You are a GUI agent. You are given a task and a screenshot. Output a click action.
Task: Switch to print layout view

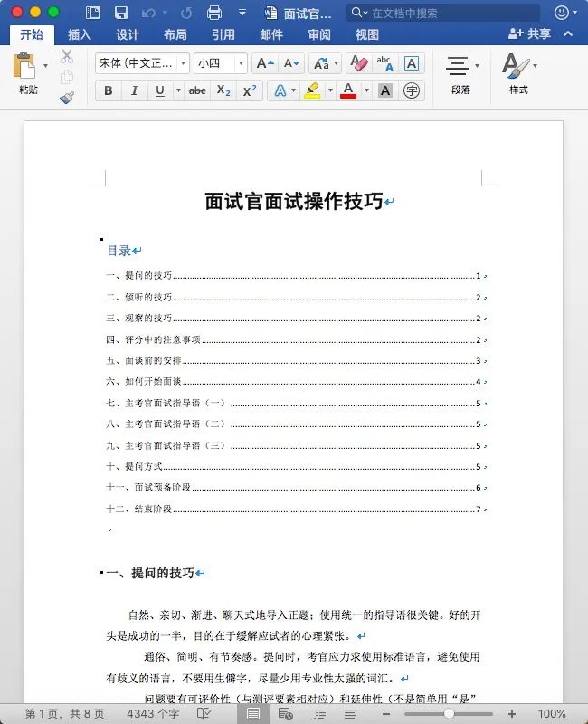click(253, 714)
